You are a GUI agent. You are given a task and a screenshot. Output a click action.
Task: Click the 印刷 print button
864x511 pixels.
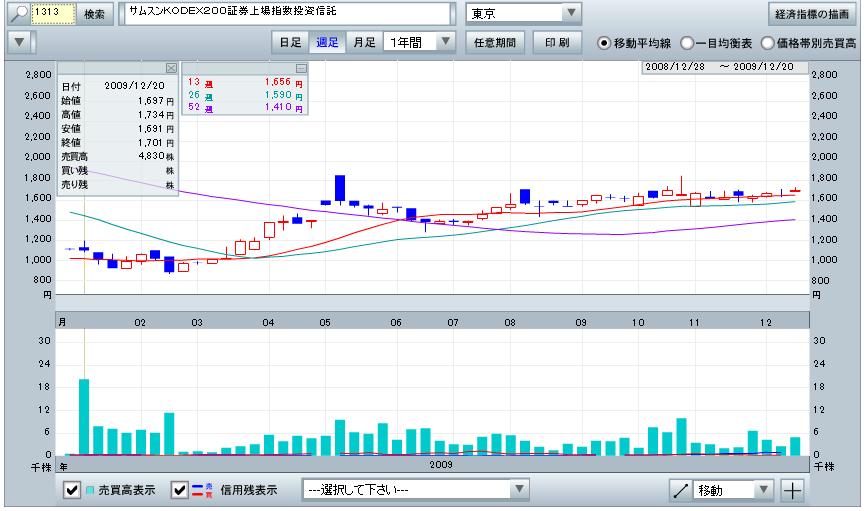point(557,43)
